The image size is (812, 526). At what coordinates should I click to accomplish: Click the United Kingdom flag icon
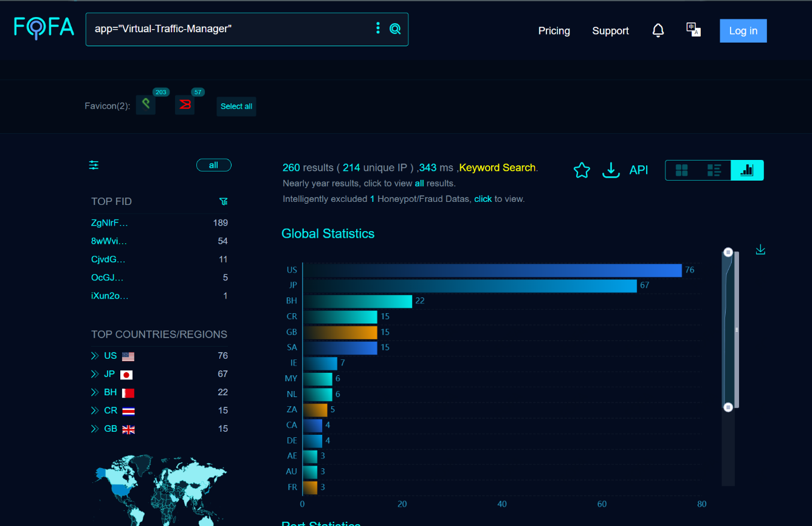pyautogui.click(x=128, y=429)
